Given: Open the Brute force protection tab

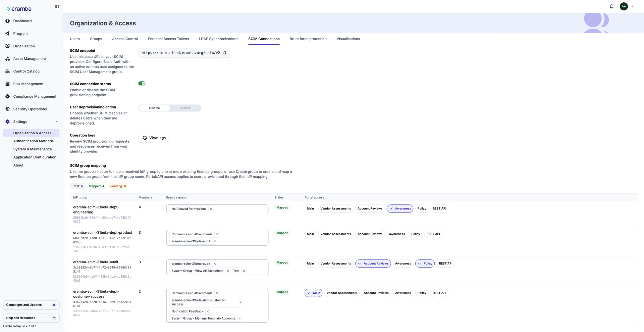Looking at the screenshot, I should (308, 39).
